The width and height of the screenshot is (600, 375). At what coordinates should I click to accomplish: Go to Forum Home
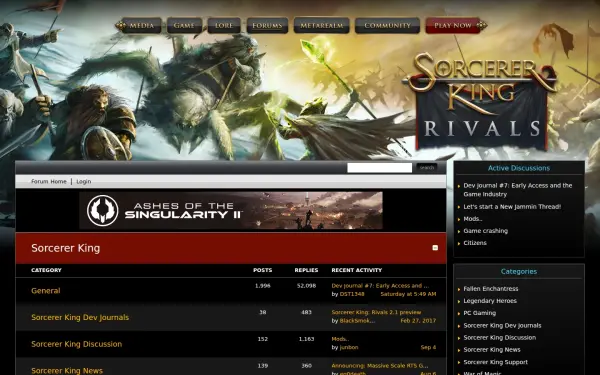(x=49, y=181)
